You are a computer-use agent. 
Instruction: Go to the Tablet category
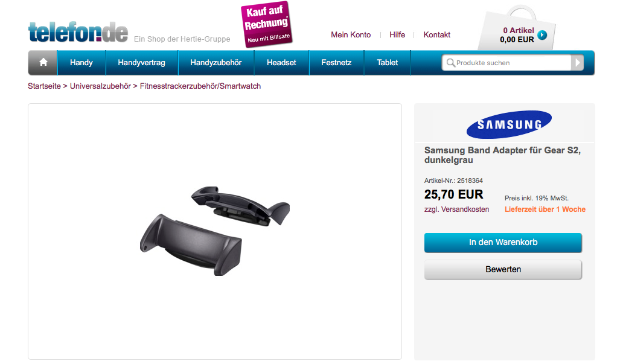(x=388, y=62)
